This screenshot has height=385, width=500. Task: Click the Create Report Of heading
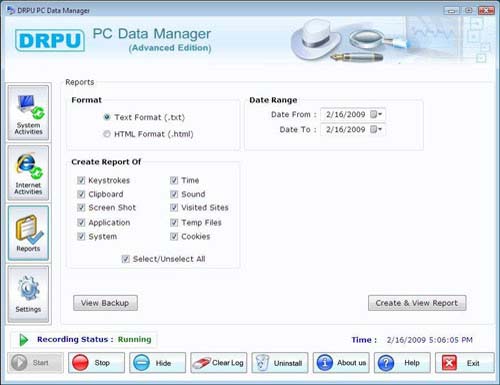pyautogui.click(x=106, y=162)
